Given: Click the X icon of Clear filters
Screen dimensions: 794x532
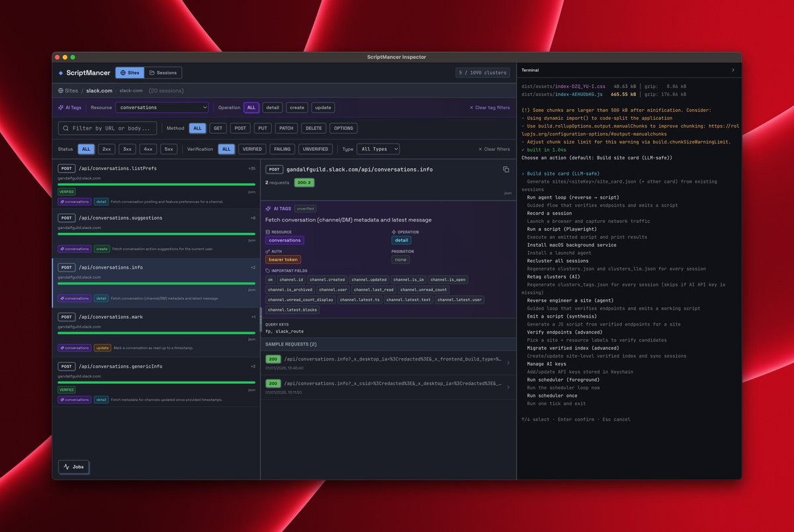Looking at the screenshot, I should coord(480,149).
